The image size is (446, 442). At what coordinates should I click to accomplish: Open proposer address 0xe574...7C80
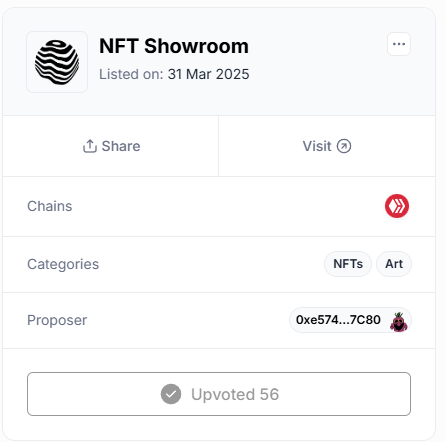[350, 320]
